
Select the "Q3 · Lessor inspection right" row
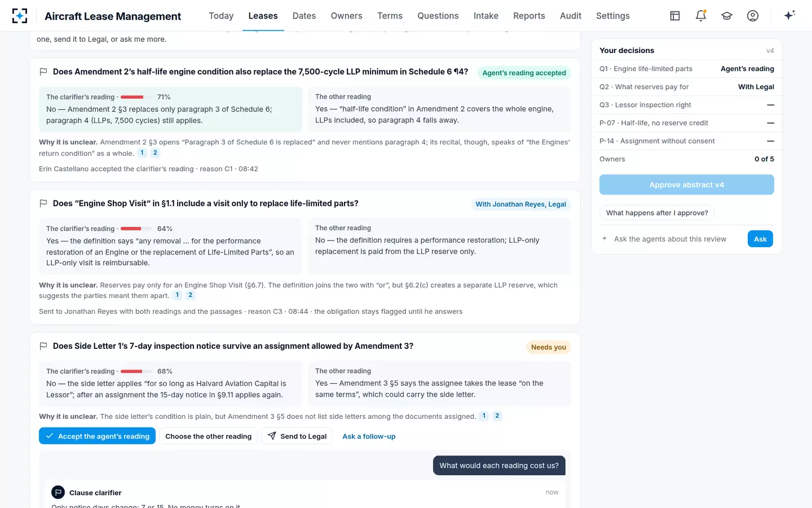coord(687,105)
